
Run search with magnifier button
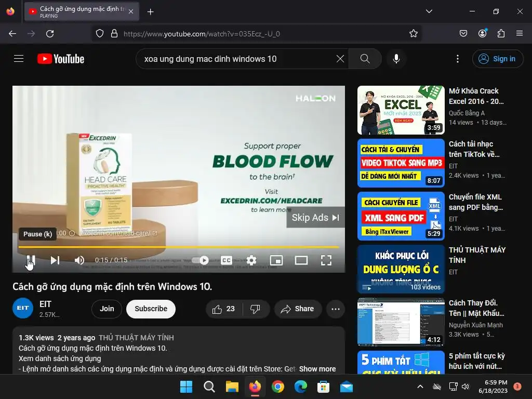point(365,59)
